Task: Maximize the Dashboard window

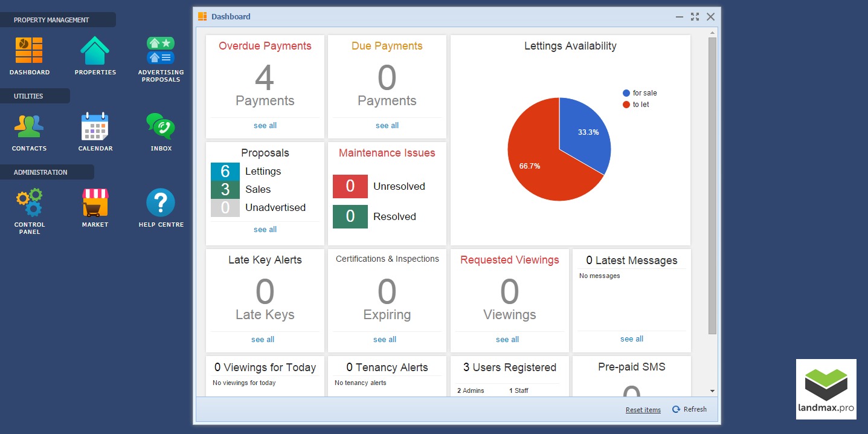Action: (x=695, y=17)
